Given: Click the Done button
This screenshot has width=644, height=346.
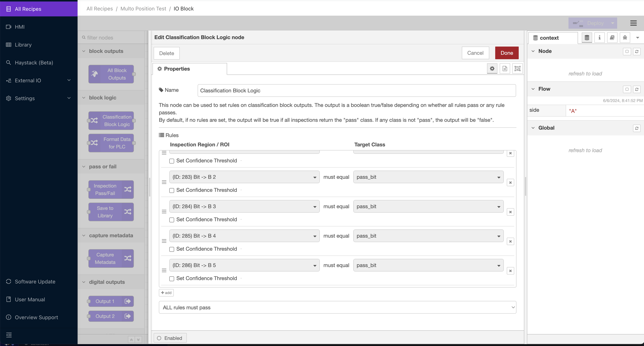Looking at the screenshot, I should point(507,53).
